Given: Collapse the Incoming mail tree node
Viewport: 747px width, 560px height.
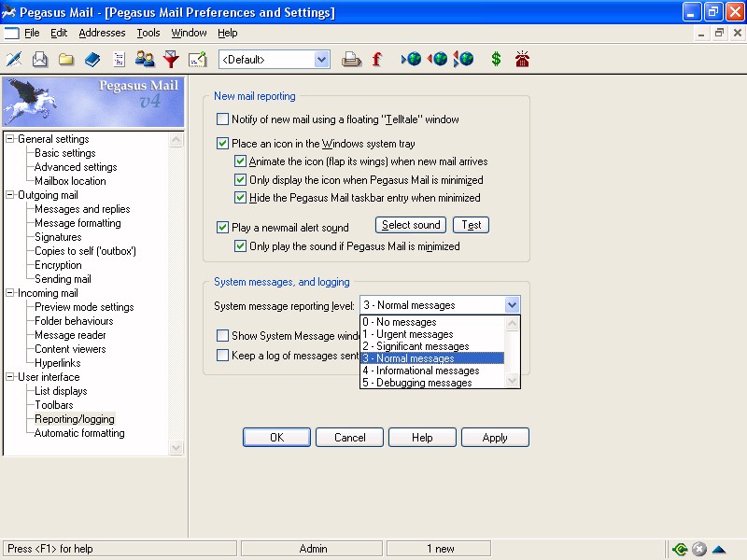Looking at the screenshot, I should (9, 293).
